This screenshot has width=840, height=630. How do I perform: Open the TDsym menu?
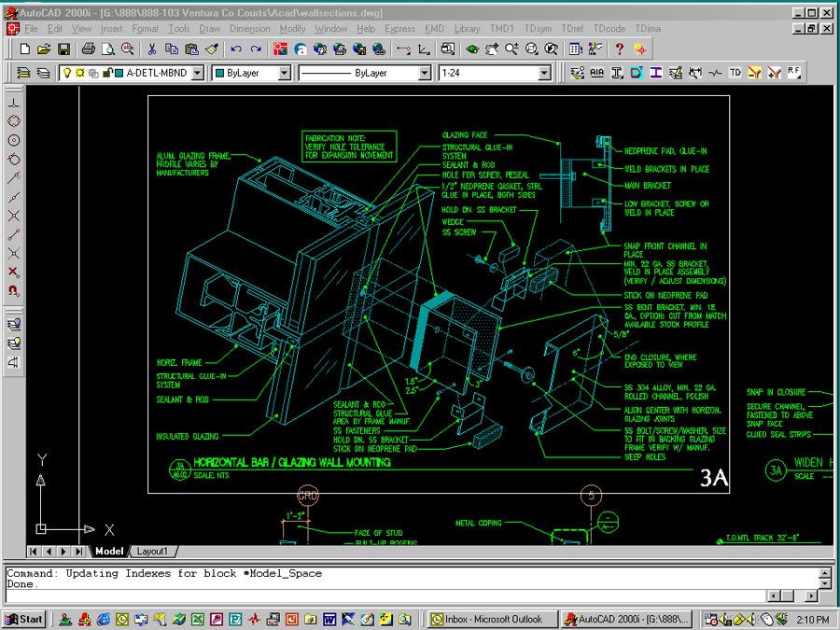click(x=538, y=28)
